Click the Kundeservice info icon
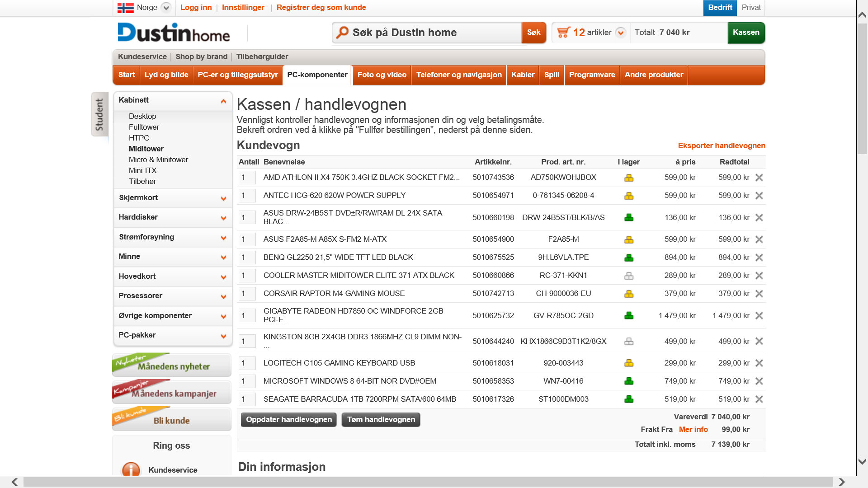 131,469
